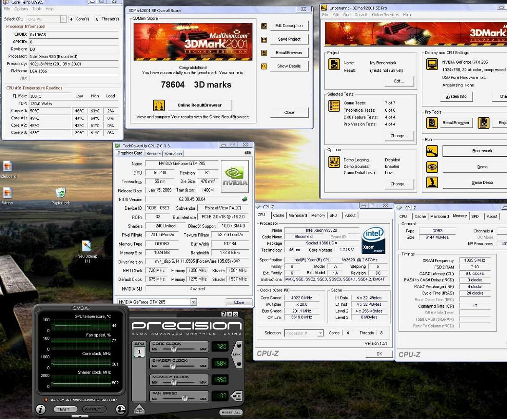Screen dimensions: 507x420
Task: Click RESET ALL in EVGA Precision
Action: point(231,412)
